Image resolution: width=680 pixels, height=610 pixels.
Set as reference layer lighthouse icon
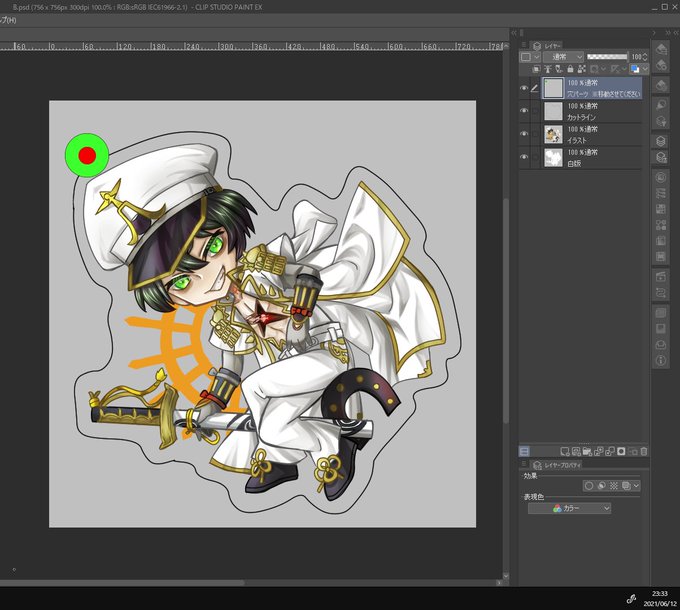(x=548, y=69)
